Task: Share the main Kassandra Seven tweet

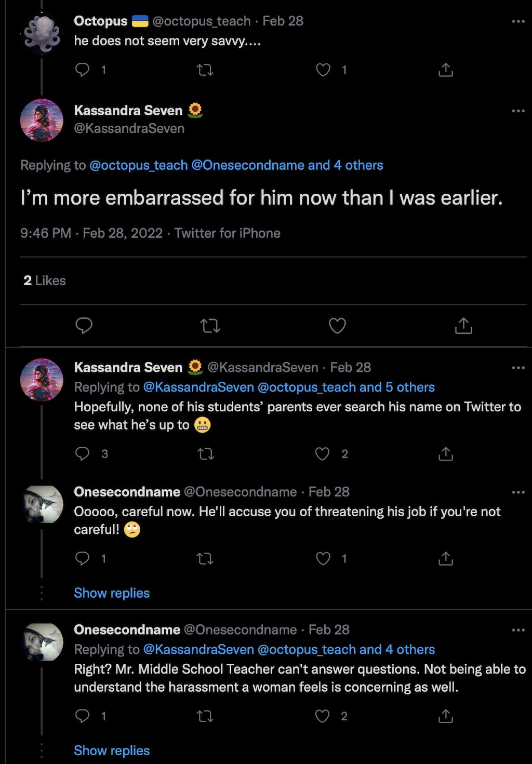Action: point(463,326)
